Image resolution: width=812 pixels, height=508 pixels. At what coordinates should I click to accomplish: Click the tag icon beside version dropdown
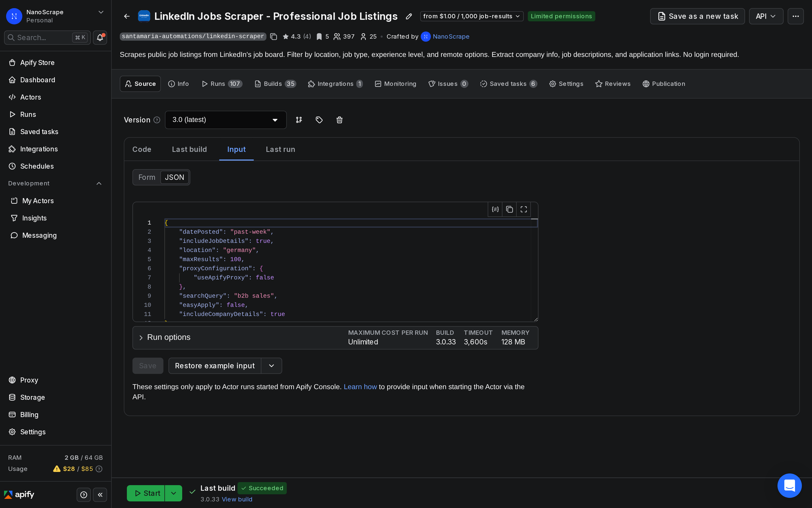click(319, 120)
